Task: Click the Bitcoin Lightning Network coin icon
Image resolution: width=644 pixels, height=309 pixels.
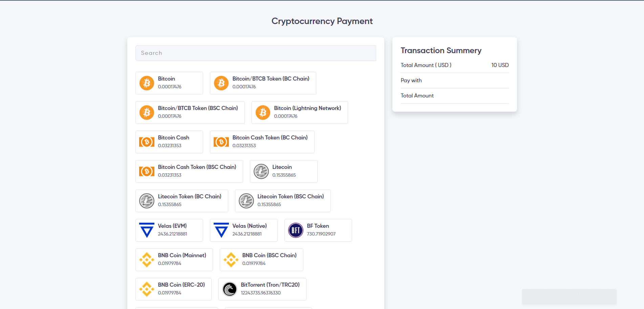Action: (263, 112)
